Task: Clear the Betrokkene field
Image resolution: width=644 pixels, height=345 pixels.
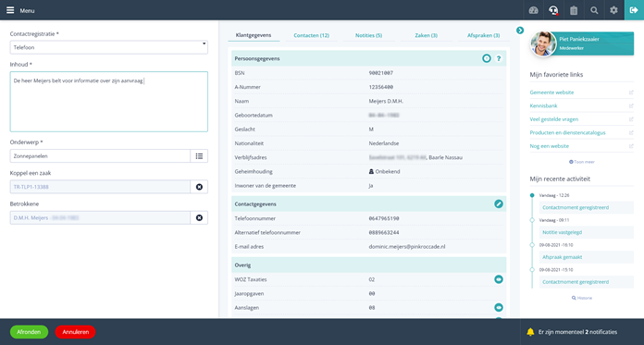Action: (x=199, y=217)
